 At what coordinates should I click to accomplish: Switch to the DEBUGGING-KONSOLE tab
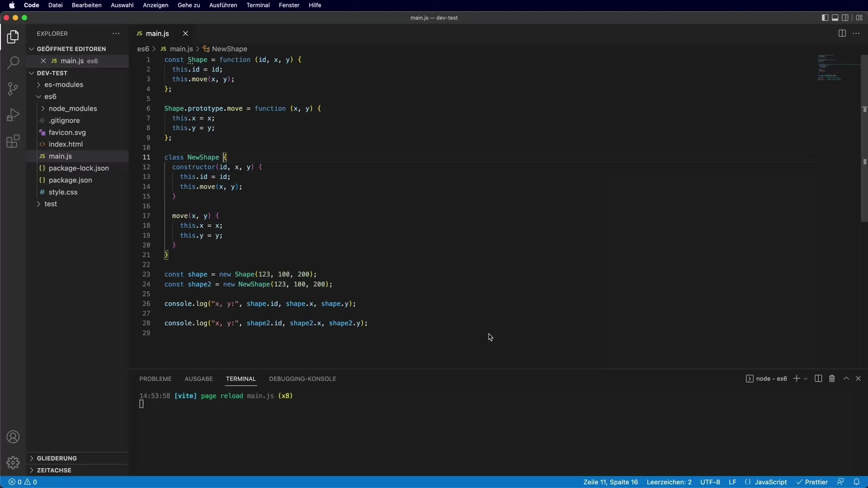[x=302, y=379]
